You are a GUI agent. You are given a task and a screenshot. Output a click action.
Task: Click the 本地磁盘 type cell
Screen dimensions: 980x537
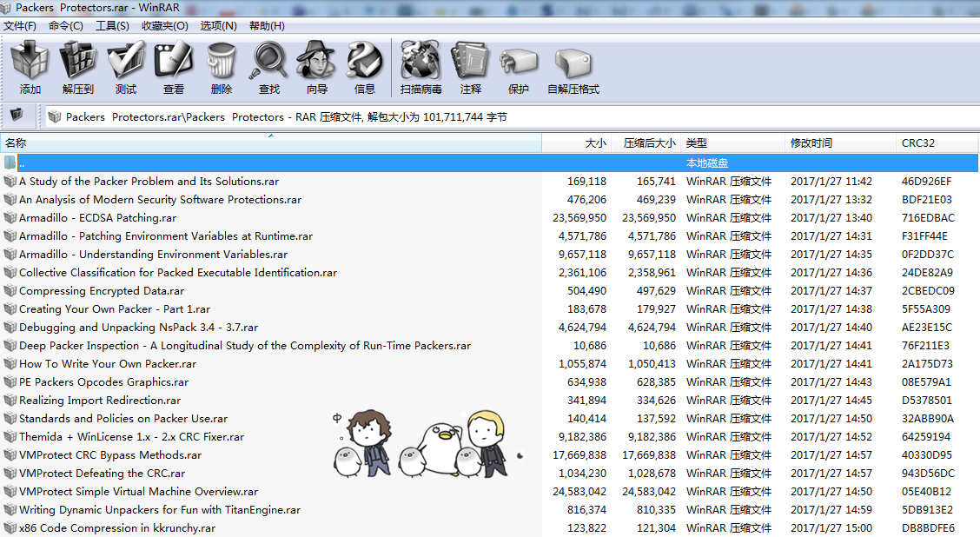coord(707,163)
